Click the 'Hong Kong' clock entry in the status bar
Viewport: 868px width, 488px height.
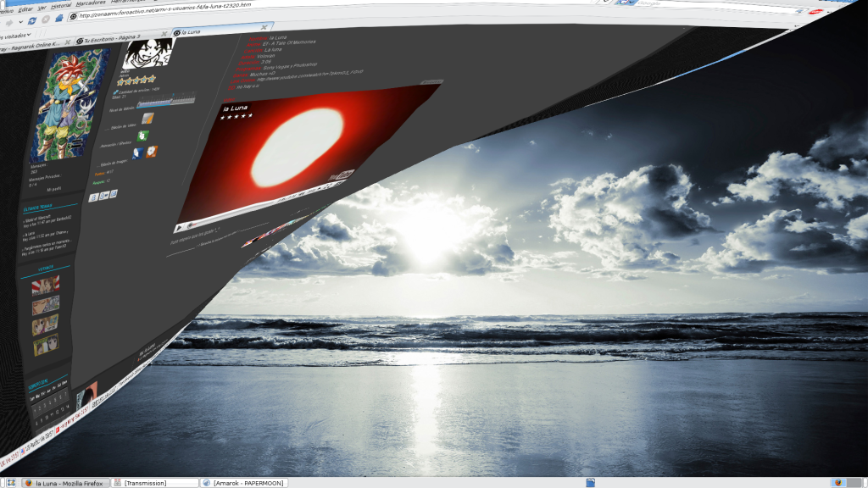(74, 421)
